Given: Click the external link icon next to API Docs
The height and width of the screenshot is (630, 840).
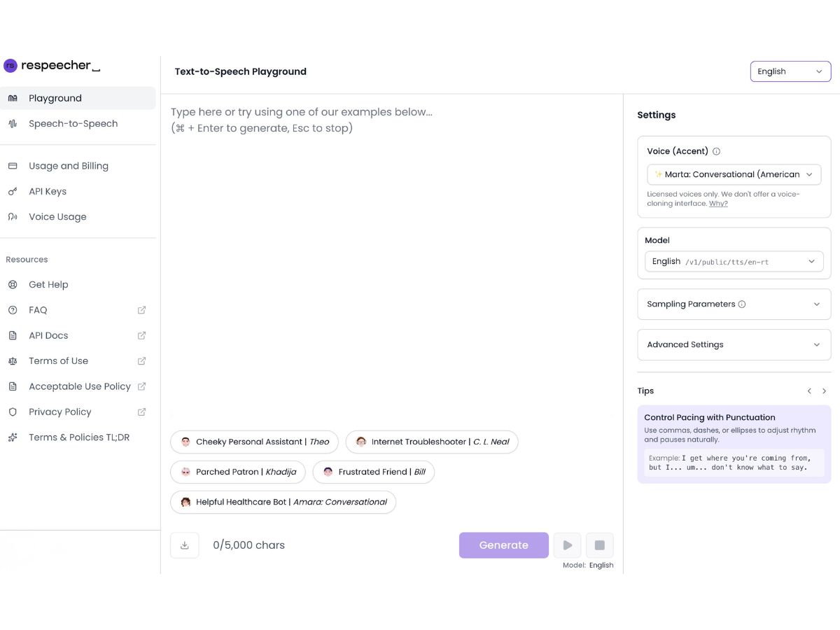Looking at the screenshot, I should coord(142,335).
